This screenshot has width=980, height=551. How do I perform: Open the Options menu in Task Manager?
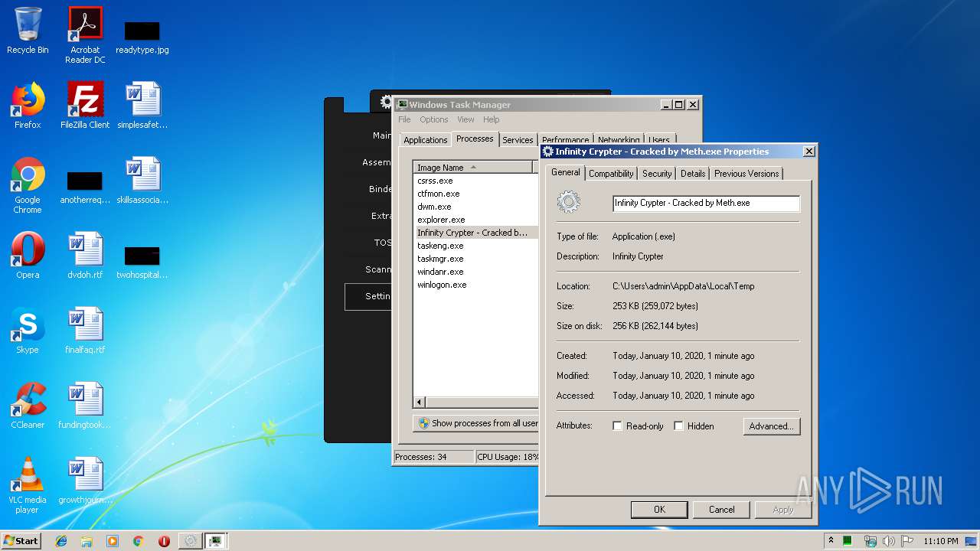(433, 119)
